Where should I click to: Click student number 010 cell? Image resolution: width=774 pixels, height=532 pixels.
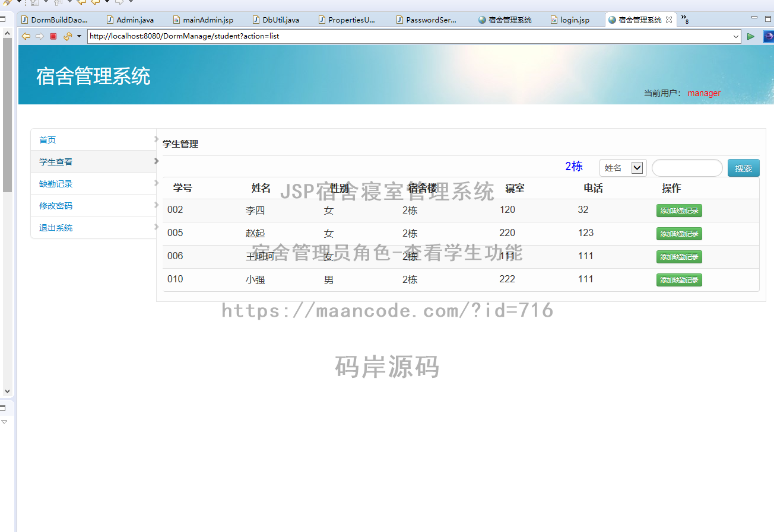click(175, 279)
